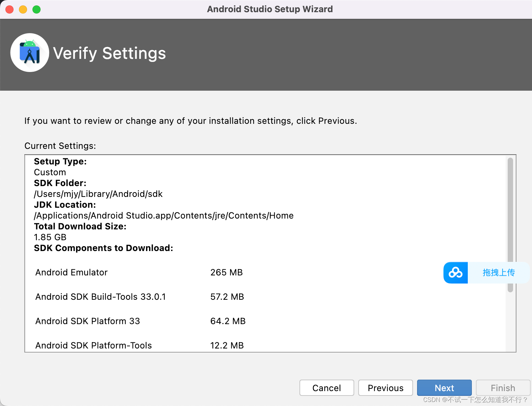Click the 64.2 MB size value
This screenshot has height=406, width=532.
(228, 321)
